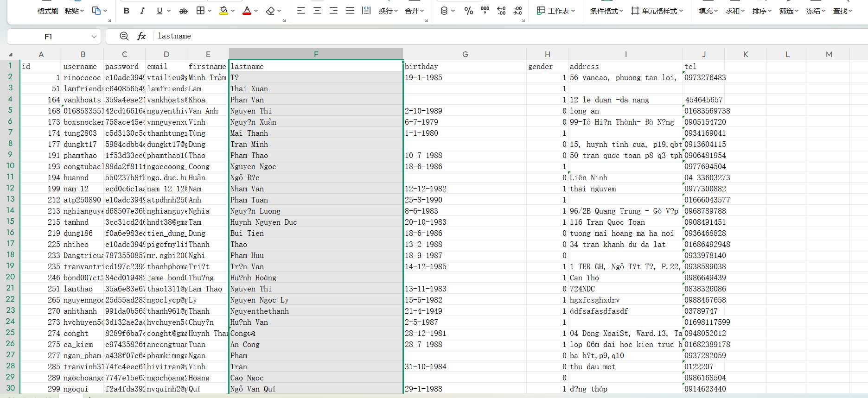Open the 单元格样式 cell styles menu

click(x=657, y=11)
